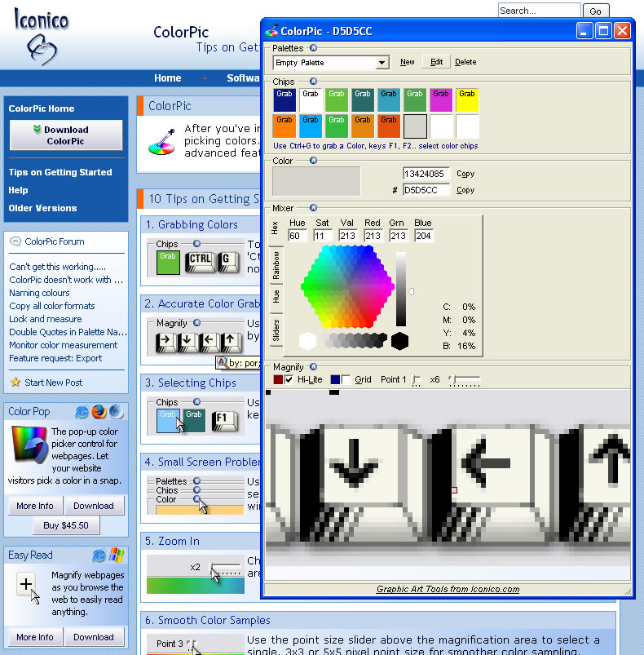The image size is (644, 655).
Task: Click the ColorPic Forum speech bubble icon
Action: pyautogui.click(x=15, y=241)
